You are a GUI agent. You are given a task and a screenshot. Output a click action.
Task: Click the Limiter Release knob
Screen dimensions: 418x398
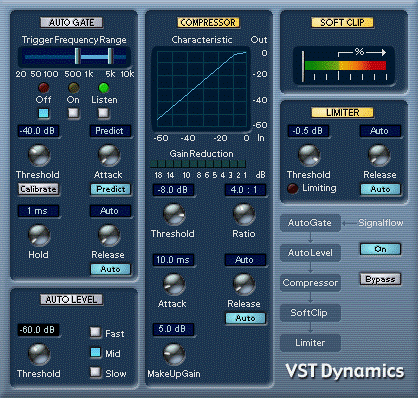point(379,155)
